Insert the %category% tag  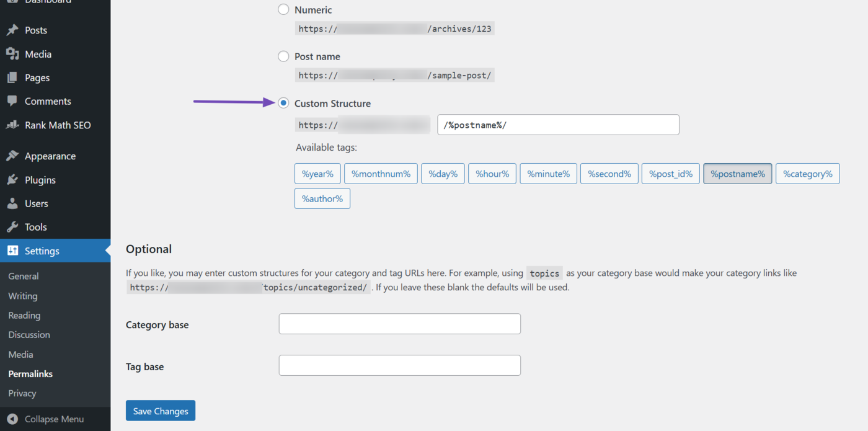coord(808,174)
